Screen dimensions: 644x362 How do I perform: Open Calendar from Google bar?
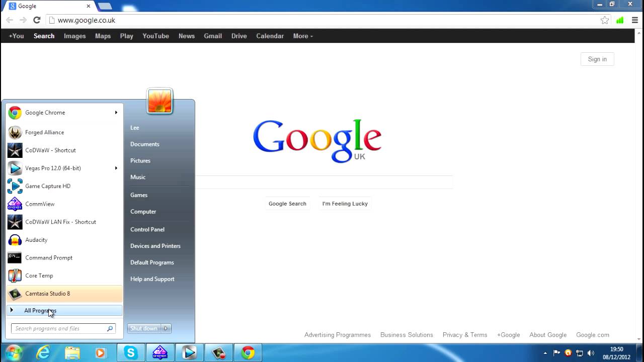click(x=270, y=36)
